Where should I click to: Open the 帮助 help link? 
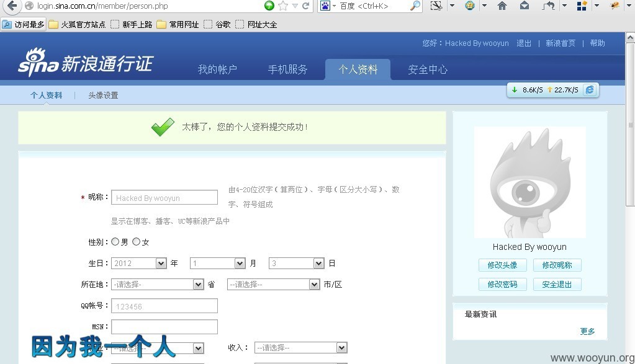click(597, 43)
